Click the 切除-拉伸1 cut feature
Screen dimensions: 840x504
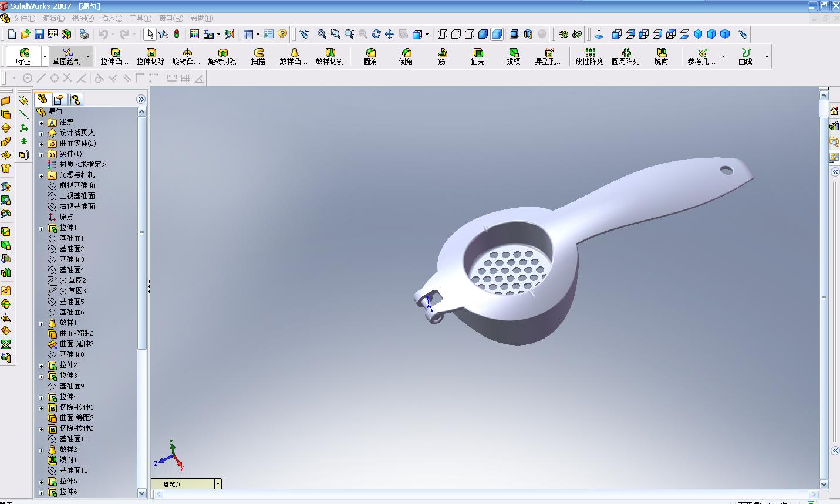(76, 407)
